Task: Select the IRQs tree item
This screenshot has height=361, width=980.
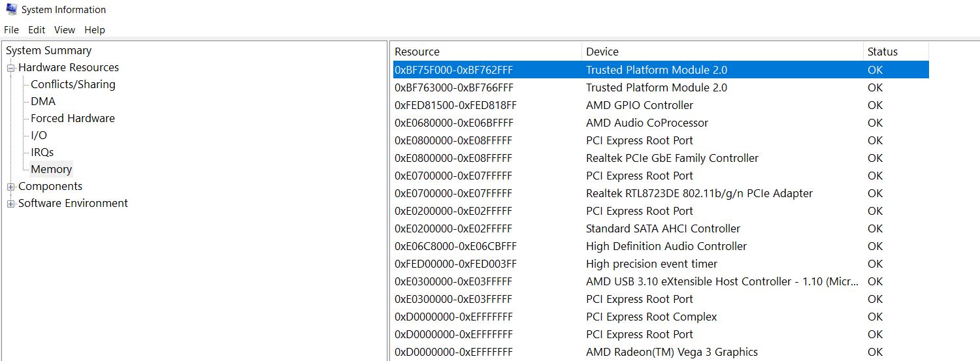Action: point(42,153)
